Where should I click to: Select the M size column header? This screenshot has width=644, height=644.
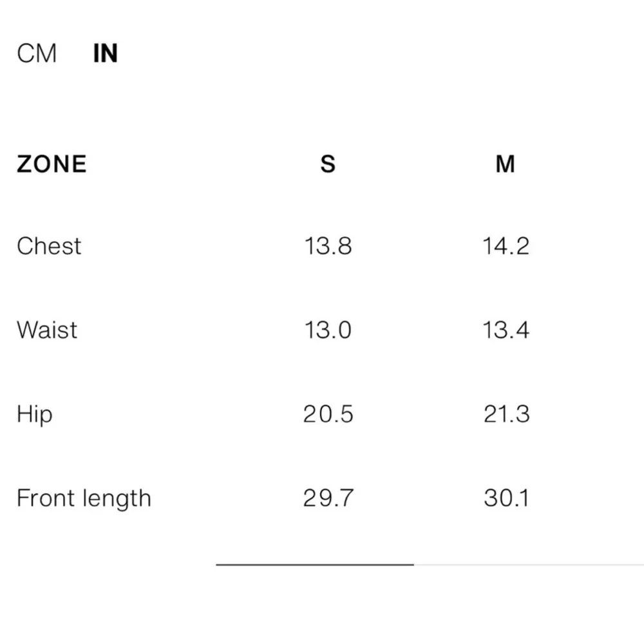506,164
